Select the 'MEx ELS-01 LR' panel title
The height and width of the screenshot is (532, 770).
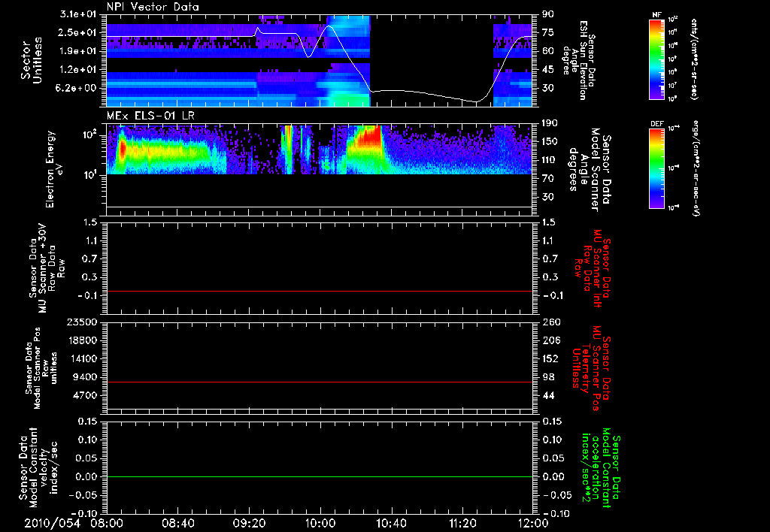(x=150, y=116)
